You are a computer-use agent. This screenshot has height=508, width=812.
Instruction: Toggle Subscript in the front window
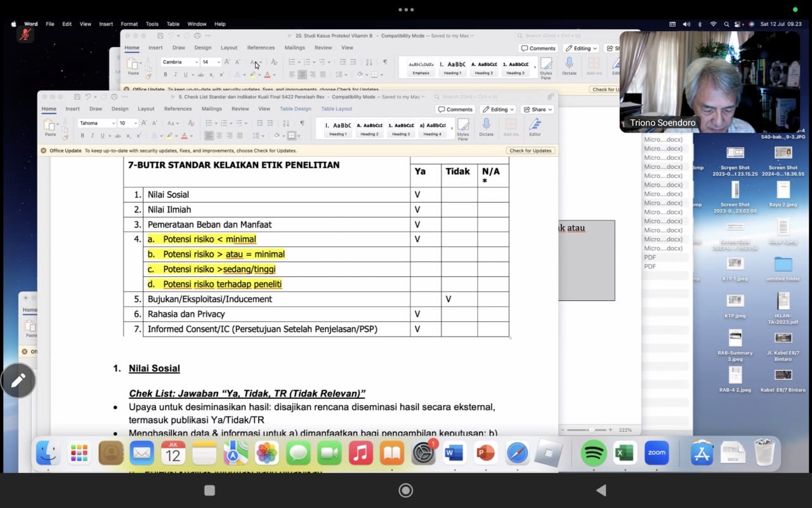click(x=128, y=136)
